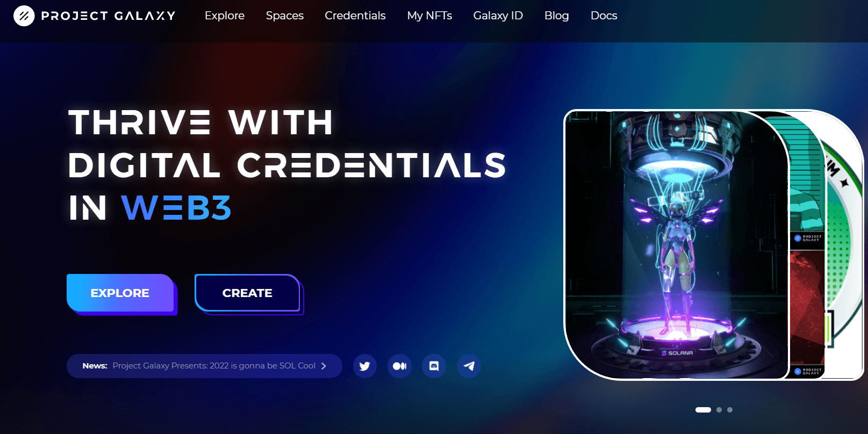Open the Discord social link icon
Viewport: 868px width, 434px height.
pyautogui.click(x=434, y=366)
